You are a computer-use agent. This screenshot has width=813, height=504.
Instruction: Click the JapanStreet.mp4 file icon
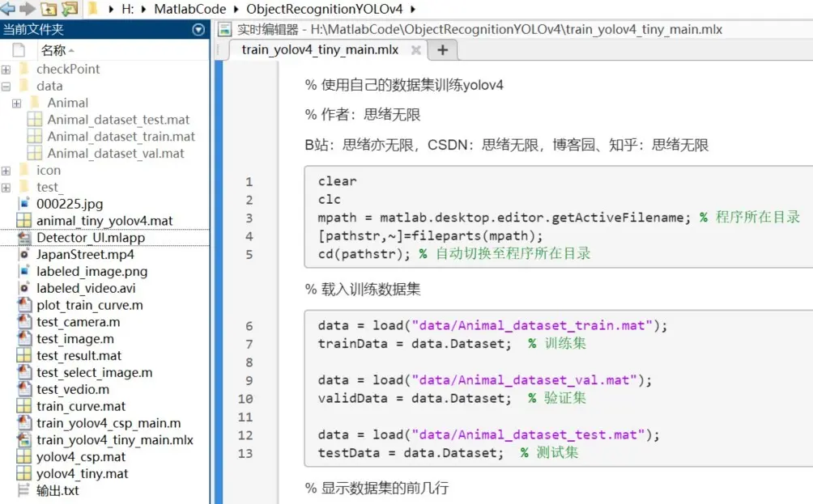pos(23,254)
